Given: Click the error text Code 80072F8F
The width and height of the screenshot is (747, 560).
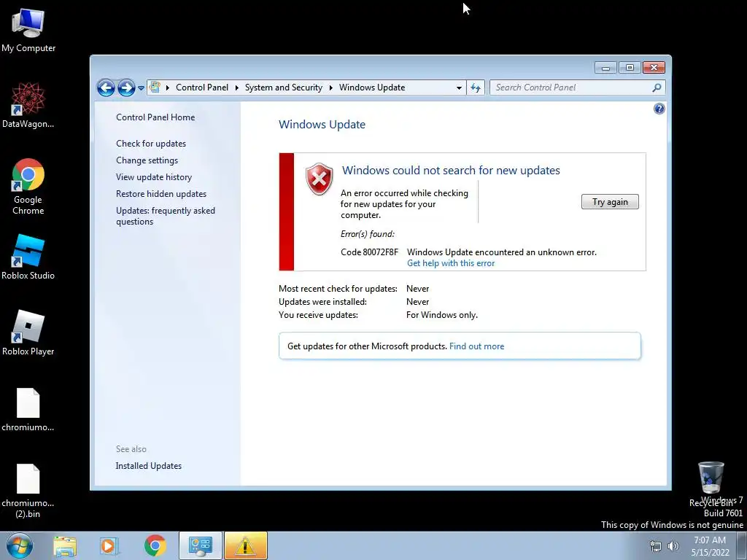Looking at the screenshot, I should click(x=369, y=252).
